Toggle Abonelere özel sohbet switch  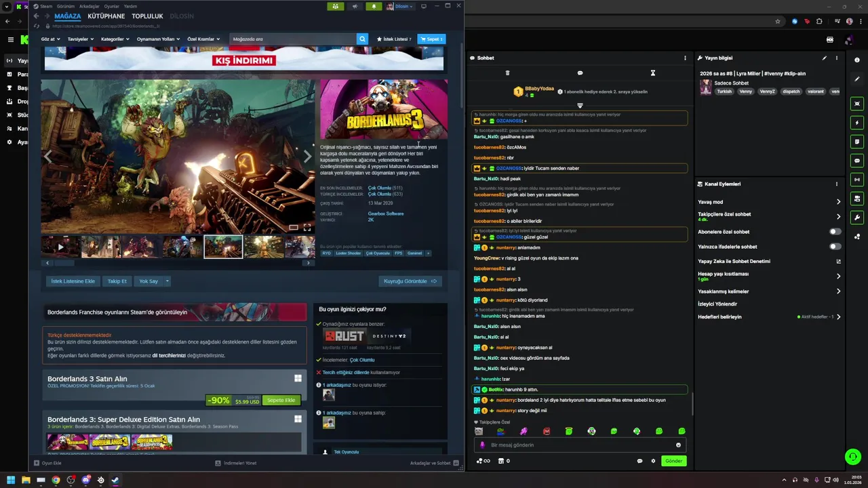[835, 232]
